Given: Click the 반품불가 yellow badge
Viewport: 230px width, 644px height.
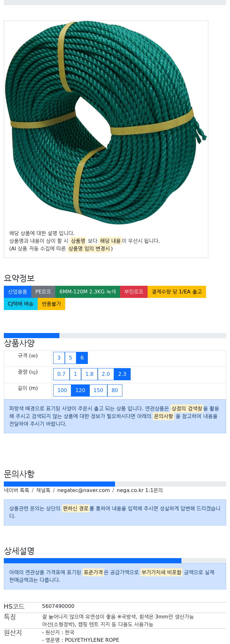Looking at the screenshot, I should tap(51, 304).
